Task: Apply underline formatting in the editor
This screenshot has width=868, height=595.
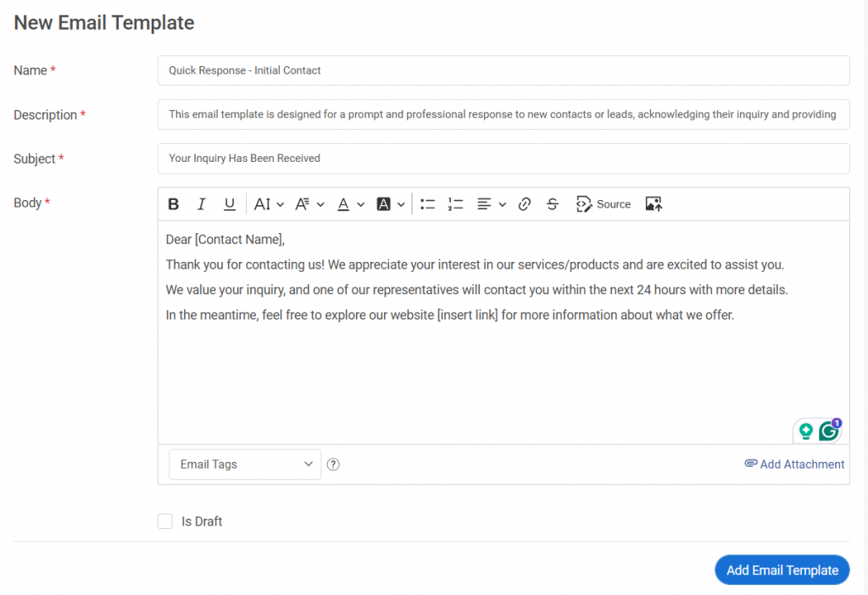Action: (x=230, y=203)
